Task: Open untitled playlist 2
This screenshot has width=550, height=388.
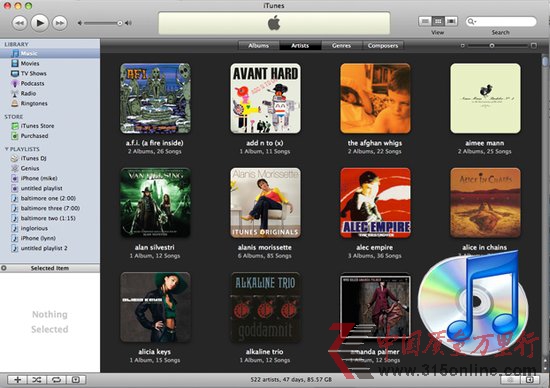Action: click(x=50, y=248)
